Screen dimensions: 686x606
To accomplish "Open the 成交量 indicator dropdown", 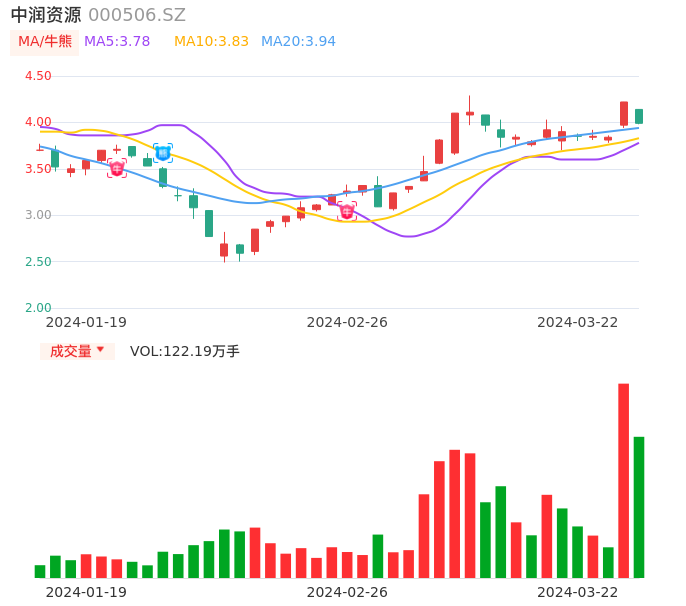I will 77,351.
